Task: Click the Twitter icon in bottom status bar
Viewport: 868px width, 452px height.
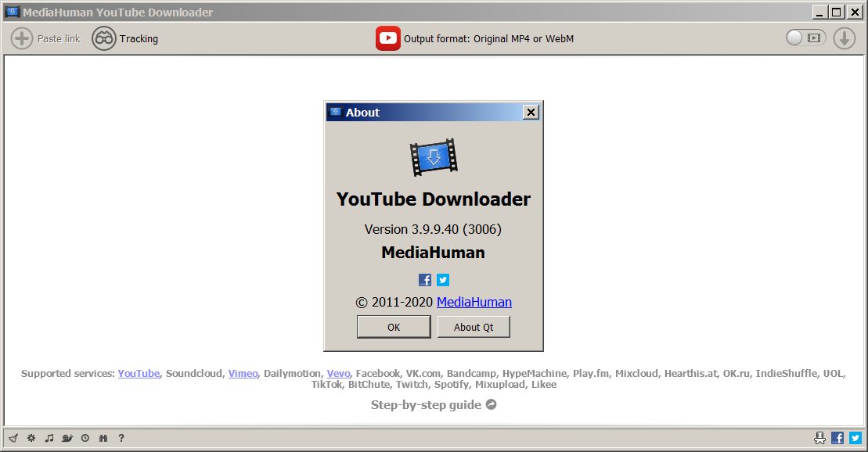Action: click(855, 438)
